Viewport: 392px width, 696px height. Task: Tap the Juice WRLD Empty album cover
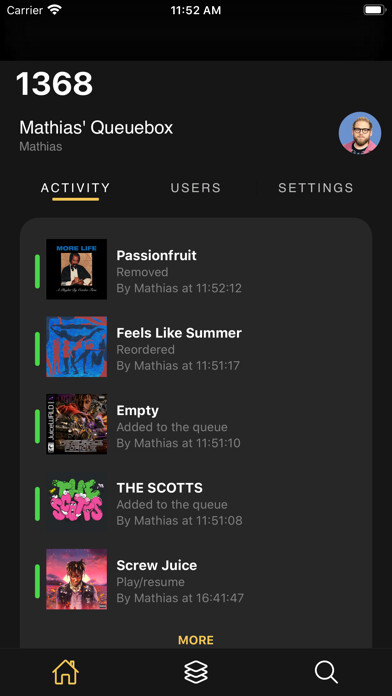(76, 424)
